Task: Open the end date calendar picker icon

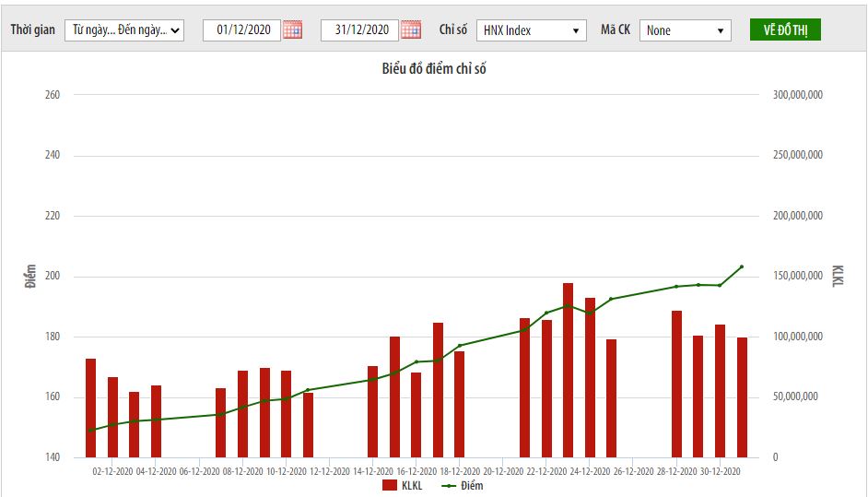Action: [x=411, y=30]
